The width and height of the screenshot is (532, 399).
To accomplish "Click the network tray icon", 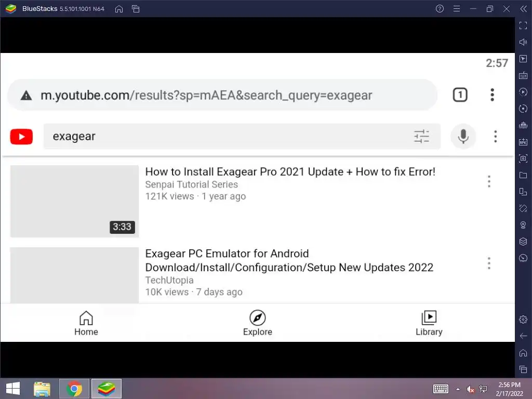I will tap(483, 389).
